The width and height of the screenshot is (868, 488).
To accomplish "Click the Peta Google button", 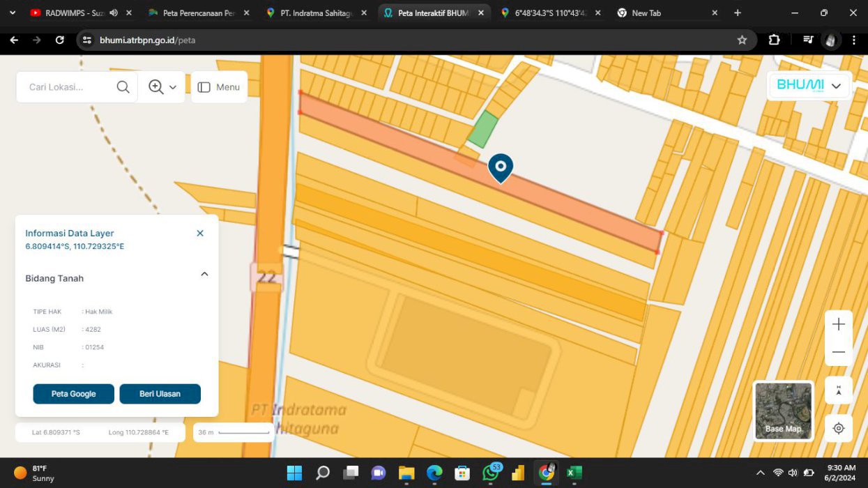I will 73,394.
